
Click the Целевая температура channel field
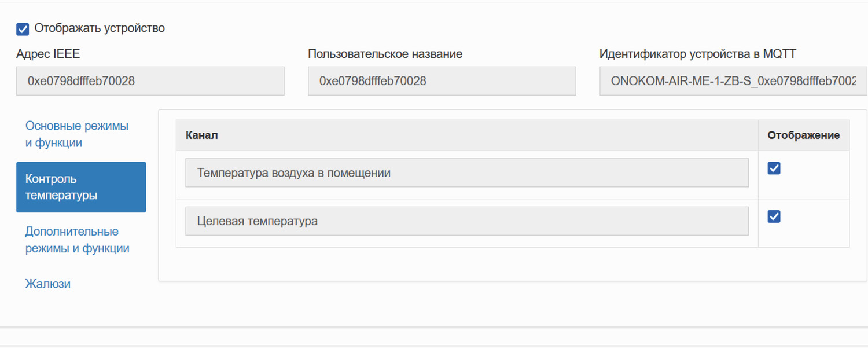[x=466, y=221]
